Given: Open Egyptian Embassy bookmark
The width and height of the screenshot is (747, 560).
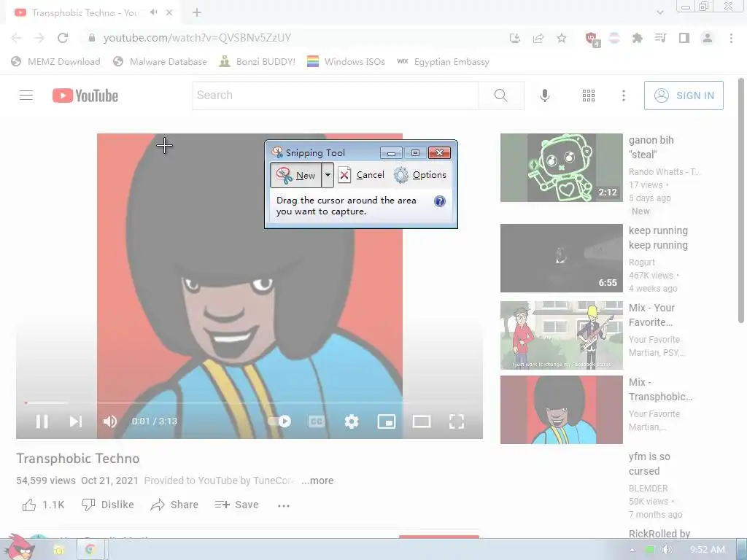Looking at the screenshot, I should pyautogui.click(x=443, y=62).
